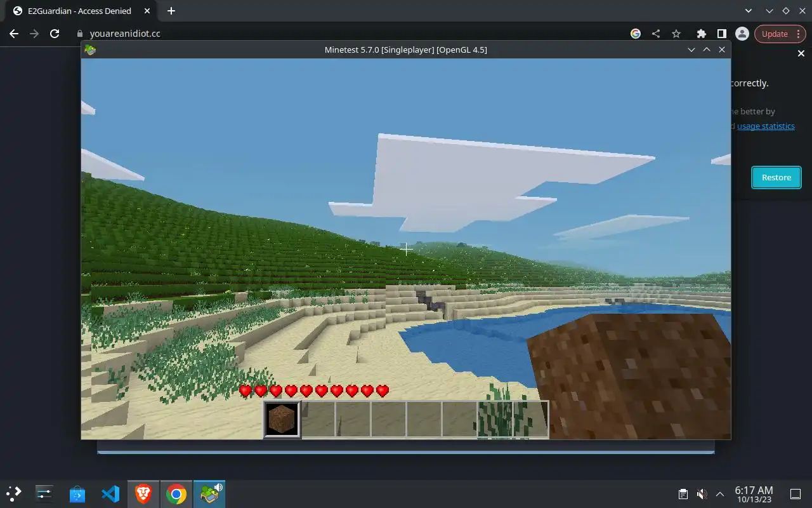Dismiss the restore pages popup

pyautogui.click(x=801, y=53)
